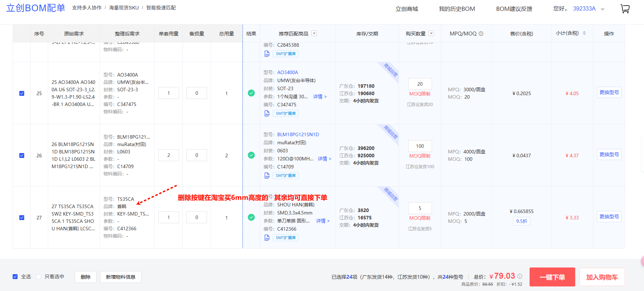Edit 备损量 field for row 25

point(197,93)
